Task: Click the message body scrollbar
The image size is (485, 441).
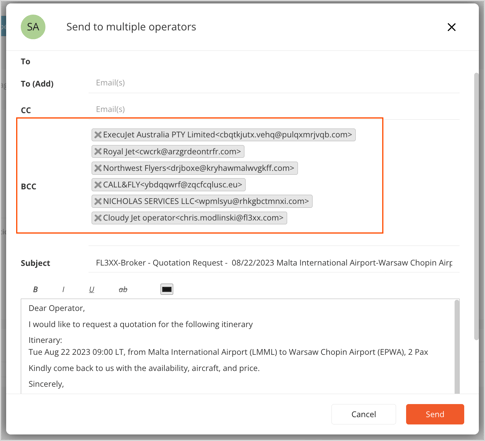Action: point(457,347)
